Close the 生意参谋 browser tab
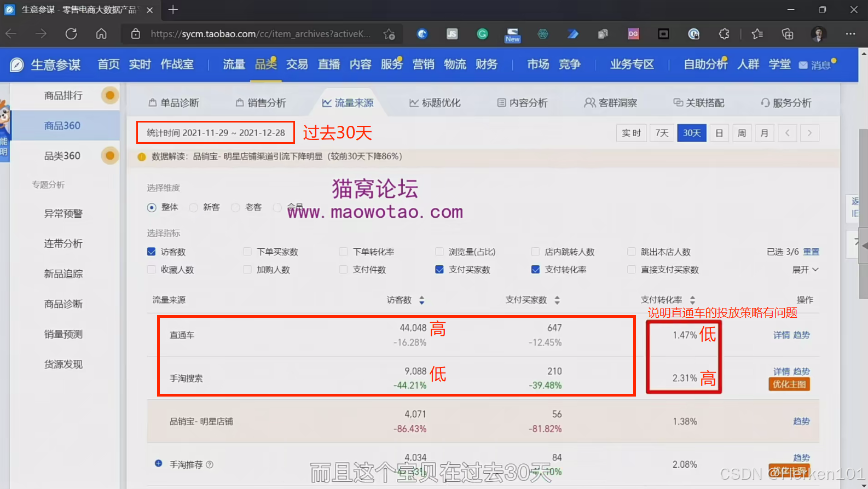This screenshot has height=489, width=868. (150, 10)
